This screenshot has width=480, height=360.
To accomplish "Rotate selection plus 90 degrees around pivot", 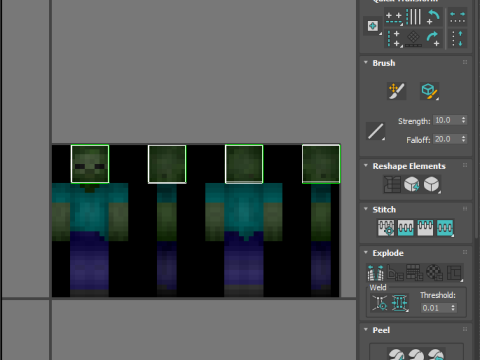I will tap(433, 39).
